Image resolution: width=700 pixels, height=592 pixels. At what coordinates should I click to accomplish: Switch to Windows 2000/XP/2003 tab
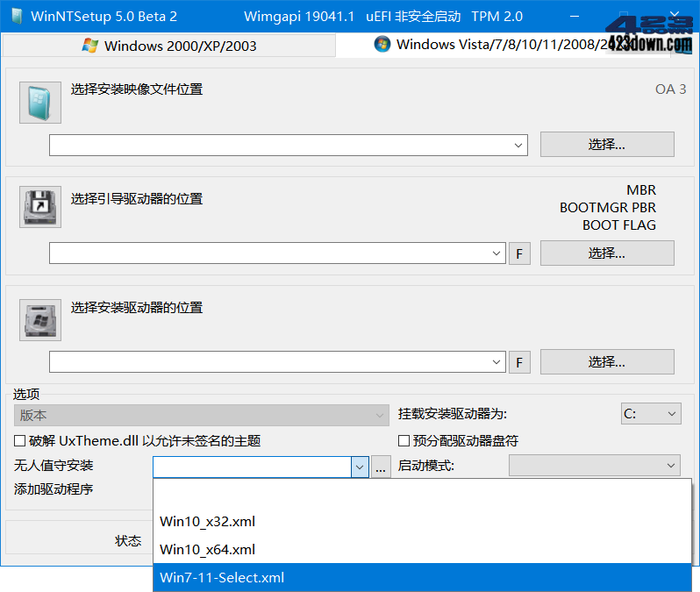[x=168, y=46]
